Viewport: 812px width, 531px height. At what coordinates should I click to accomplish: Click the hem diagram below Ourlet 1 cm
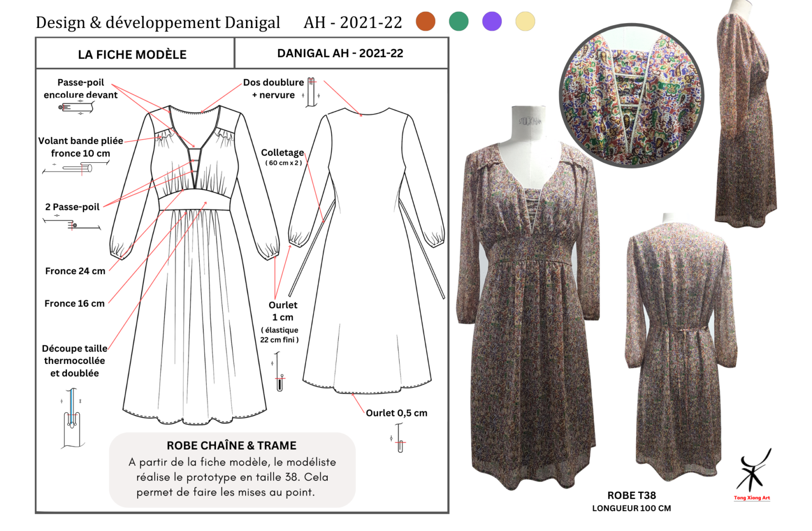click(279, 372)
